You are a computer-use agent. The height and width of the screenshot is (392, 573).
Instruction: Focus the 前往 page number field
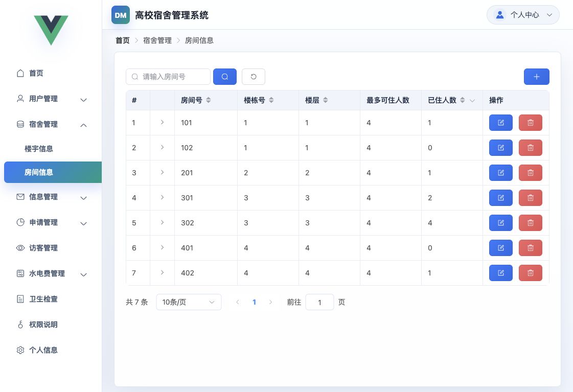point(319,302)
